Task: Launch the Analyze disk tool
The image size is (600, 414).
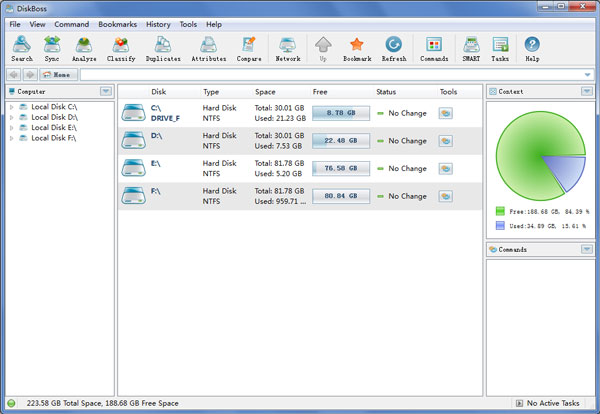Action: 84,48
